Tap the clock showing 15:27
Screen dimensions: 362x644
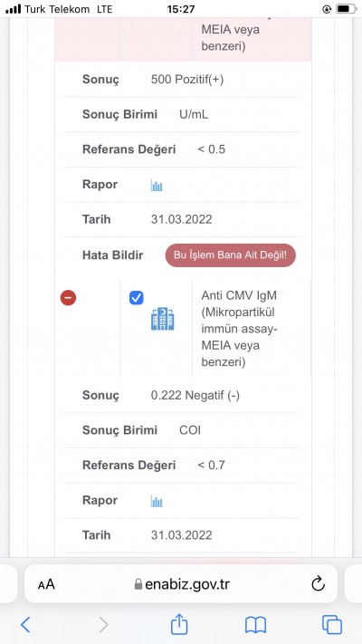(181, 9)
